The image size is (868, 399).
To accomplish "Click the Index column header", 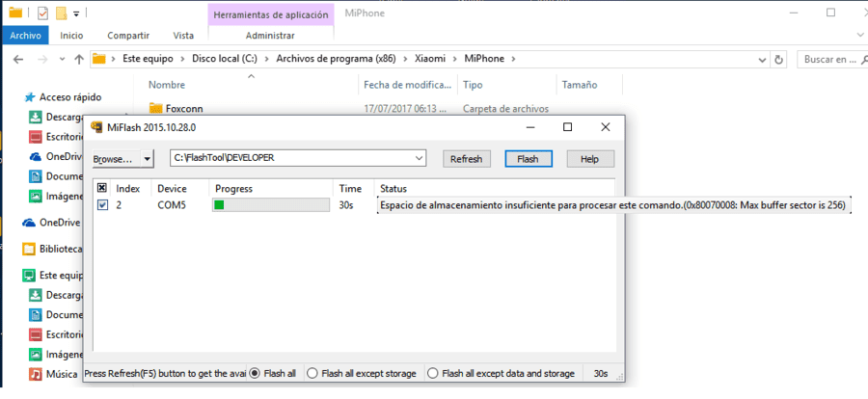I will click(128, 189).
